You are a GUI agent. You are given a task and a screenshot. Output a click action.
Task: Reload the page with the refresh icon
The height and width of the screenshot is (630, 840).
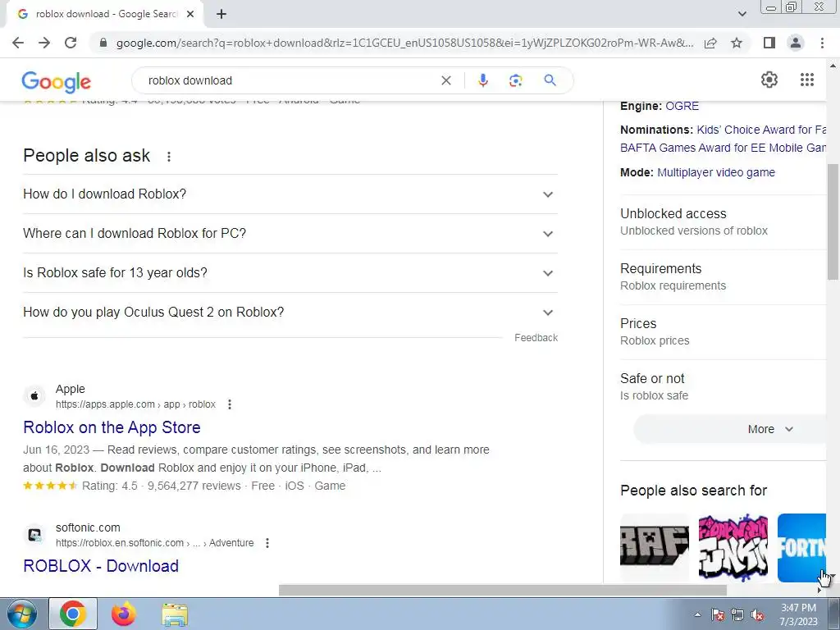tap(71, 43)
